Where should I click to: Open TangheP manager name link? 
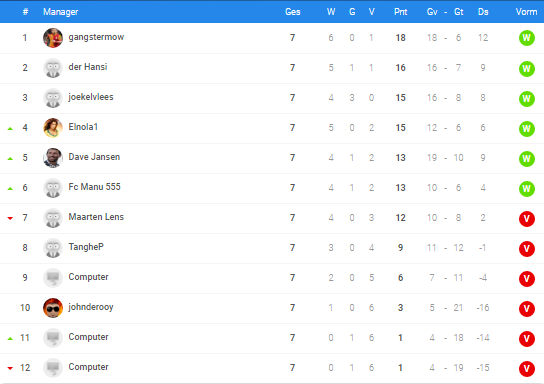86,247
